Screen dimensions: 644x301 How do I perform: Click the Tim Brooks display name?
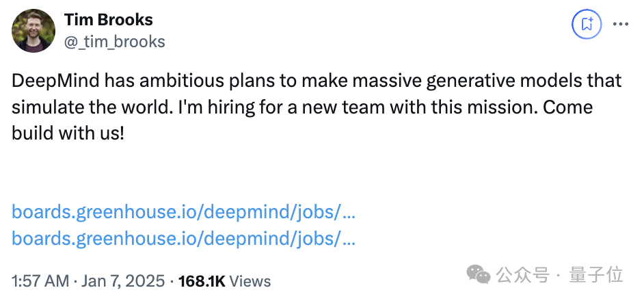pos(109,20)
